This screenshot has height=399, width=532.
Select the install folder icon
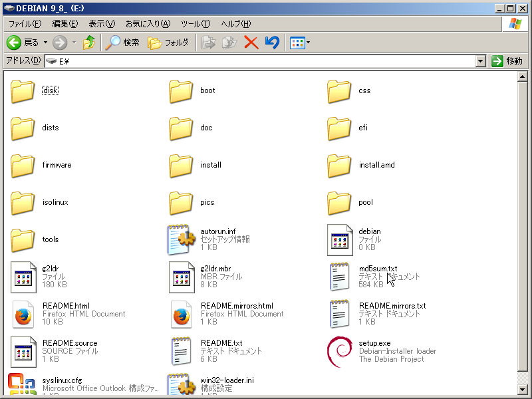click(x=180, y=166)
